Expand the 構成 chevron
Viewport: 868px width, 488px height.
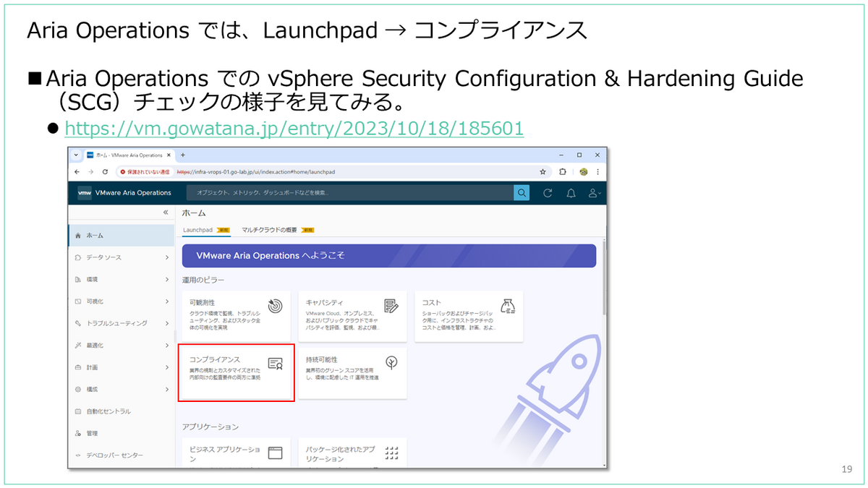[x=166, y=389]
